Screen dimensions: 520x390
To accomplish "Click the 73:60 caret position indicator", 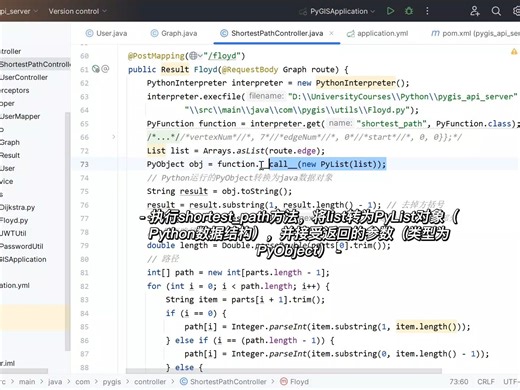I will tap(459, 382).
